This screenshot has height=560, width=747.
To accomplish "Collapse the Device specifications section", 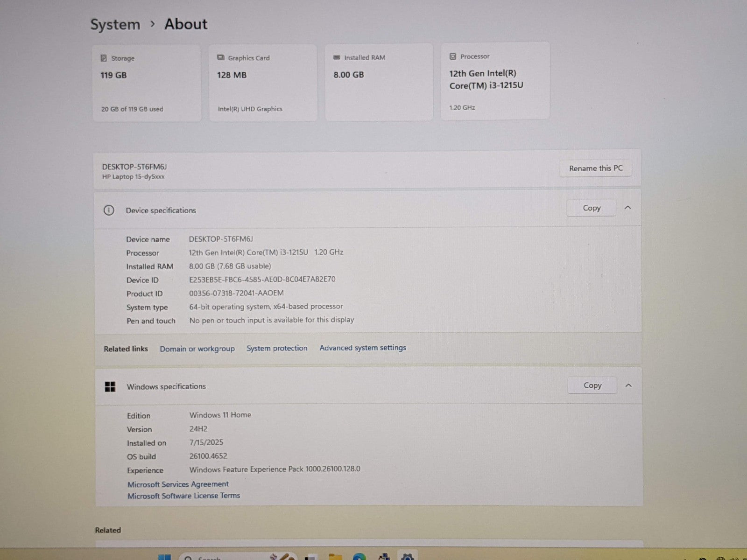I will [x=628, y=208].
